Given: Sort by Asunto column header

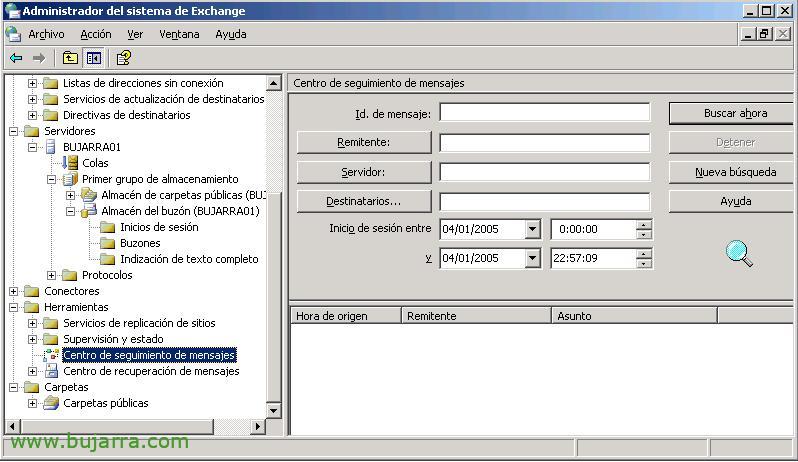Looking at the screenshot, I should pos(635,316).
